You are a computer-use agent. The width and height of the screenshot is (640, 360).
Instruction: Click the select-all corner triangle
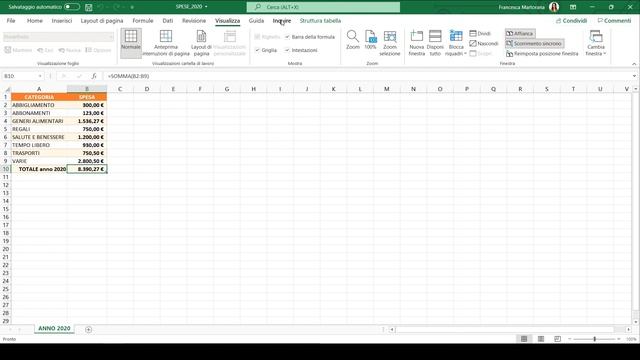7,89
